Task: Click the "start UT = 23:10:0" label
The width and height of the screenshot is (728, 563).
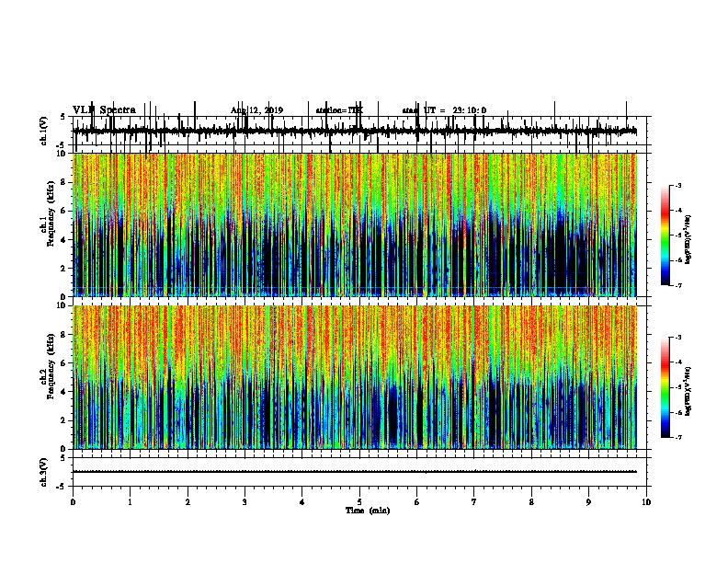Action: coord(444,110)
